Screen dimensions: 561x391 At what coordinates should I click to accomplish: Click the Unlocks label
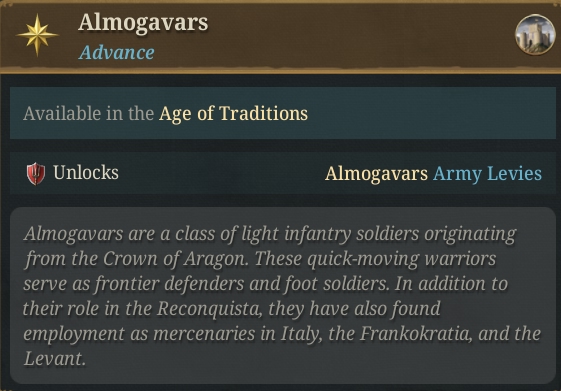pos(86,172)
